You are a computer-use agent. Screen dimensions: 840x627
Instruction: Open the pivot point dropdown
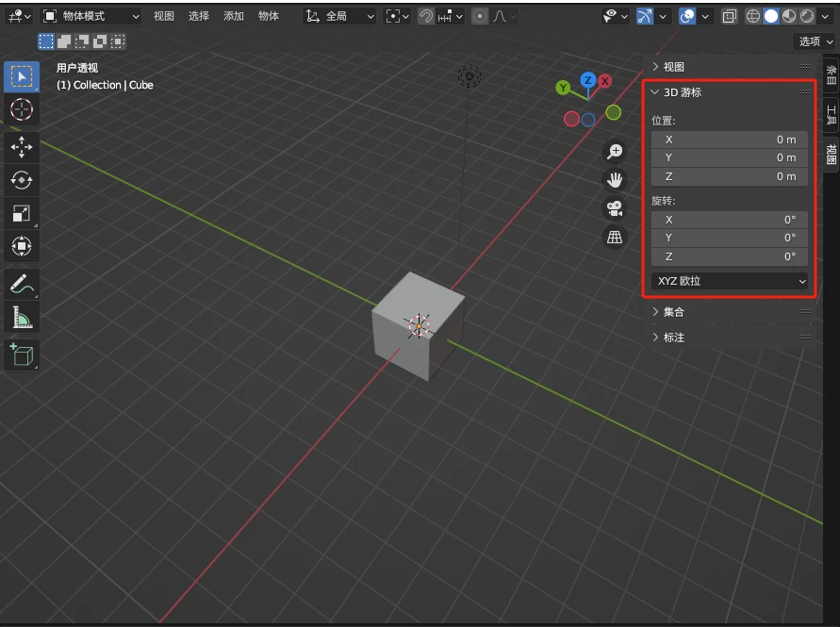(397, 16)
